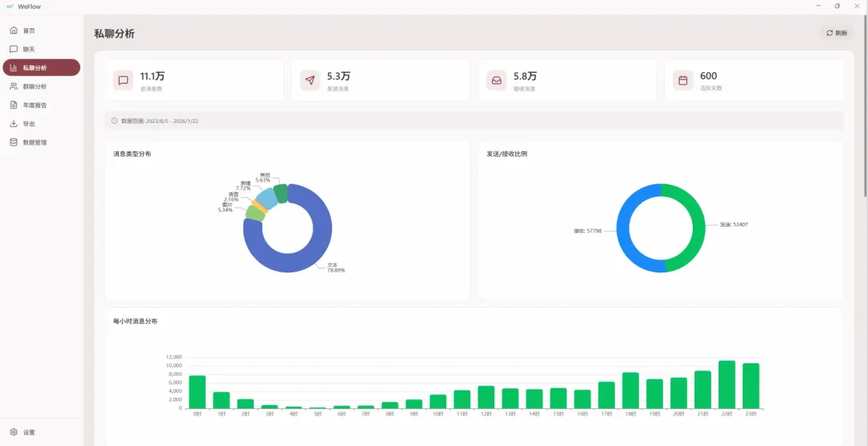The width and height of the screenshot is (868, 446).
Task: Click the 17时 bar in the hourly chart
Action: pyautogui.click(x=606, y=395)
